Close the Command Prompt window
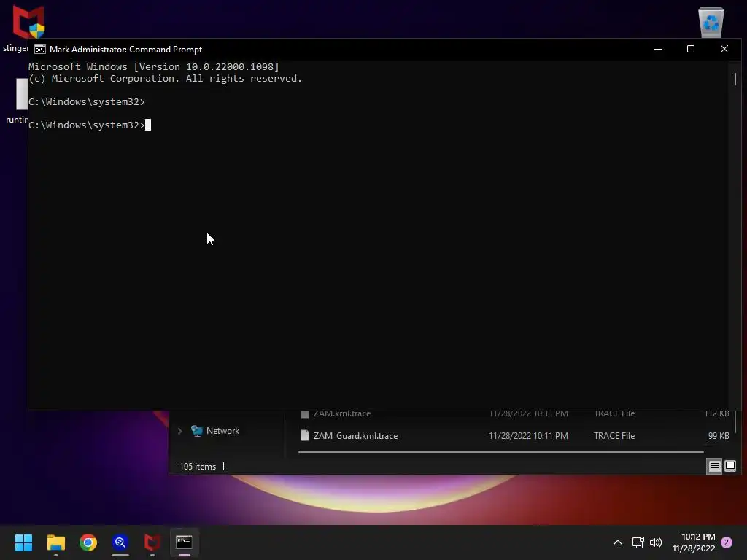 724,49
